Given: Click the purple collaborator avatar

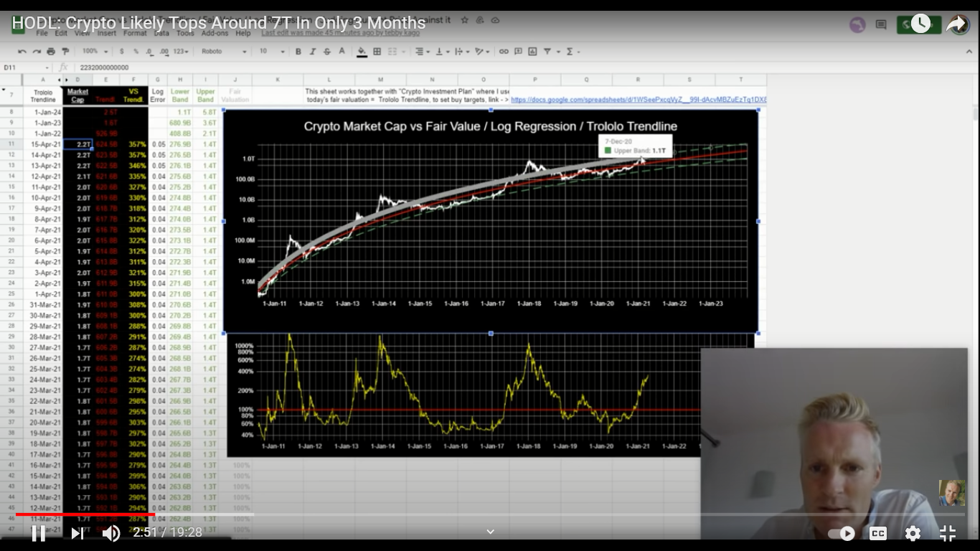Looking at the screenshot, I should 857,24.
